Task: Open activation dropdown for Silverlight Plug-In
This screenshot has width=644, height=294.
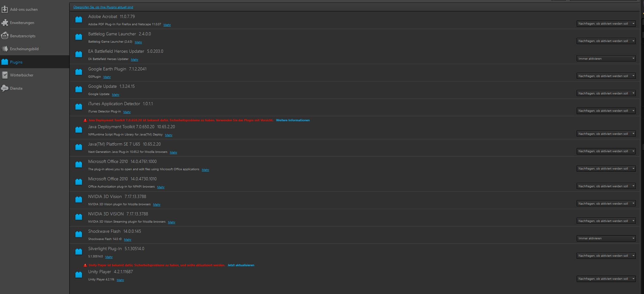Action: point(606,256)
